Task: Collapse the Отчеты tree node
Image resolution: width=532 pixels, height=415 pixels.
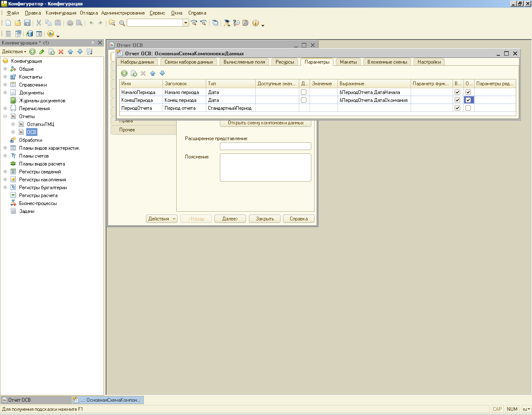Action: click(x=5, y=116)
